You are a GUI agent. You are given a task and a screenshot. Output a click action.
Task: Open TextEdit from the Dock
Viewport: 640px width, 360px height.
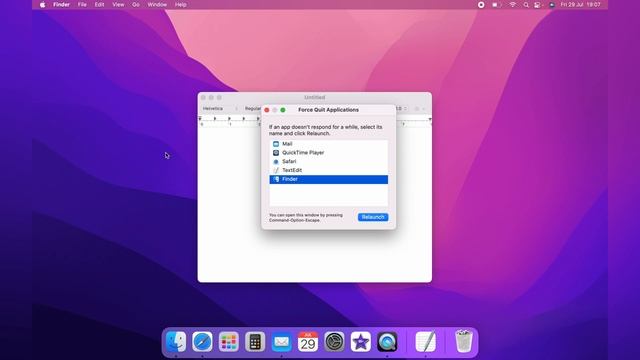(x=425, y=342)
